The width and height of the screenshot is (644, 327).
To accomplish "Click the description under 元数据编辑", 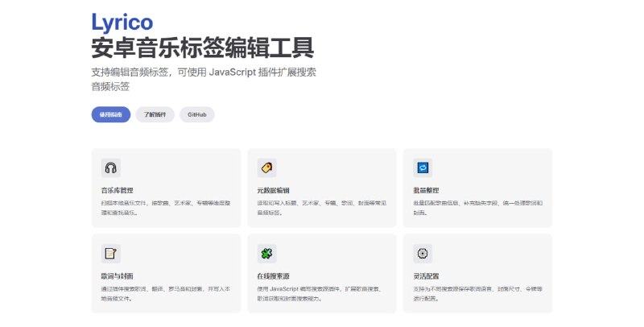I will pos(321,208).
